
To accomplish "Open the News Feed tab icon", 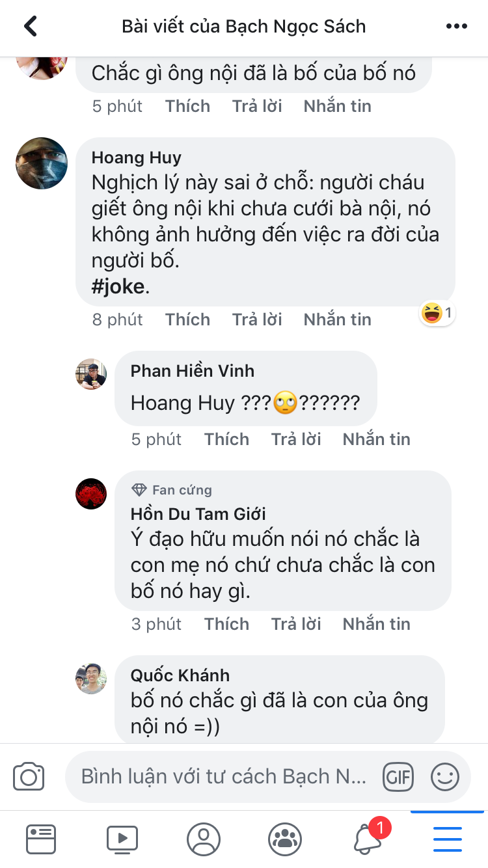I will (41, 839).
